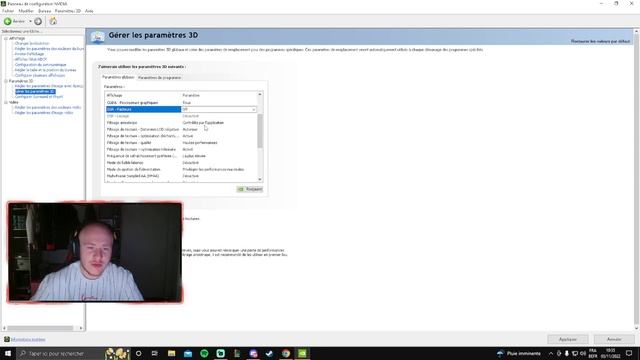Click the taskbar clock and date
The image size is (640, 360).
[610, 353]
